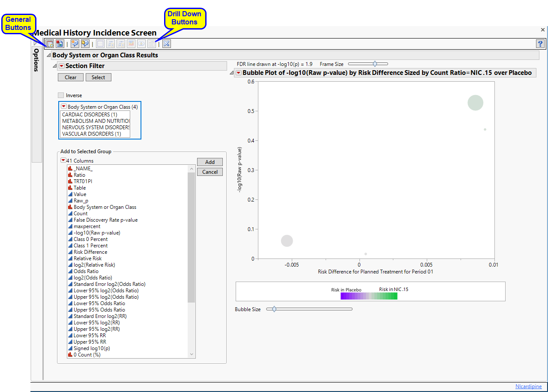This screenshot has height=392, width=548.
Task: Click the columns list scroll-down arrow
Action: pos(192,354)
